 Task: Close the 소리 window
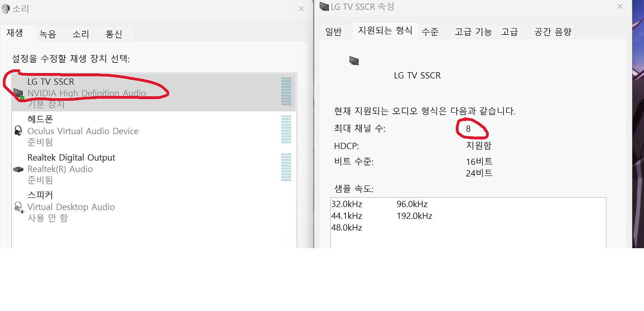pyautogui.click(x=301, y=9)
